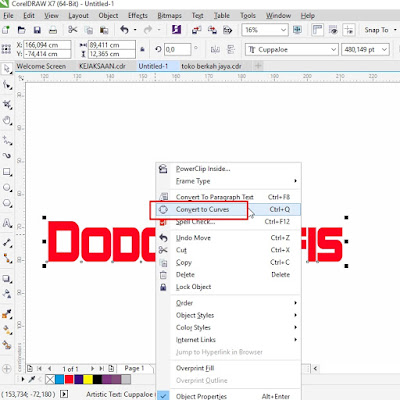Click the Page 1 tab

134,368
